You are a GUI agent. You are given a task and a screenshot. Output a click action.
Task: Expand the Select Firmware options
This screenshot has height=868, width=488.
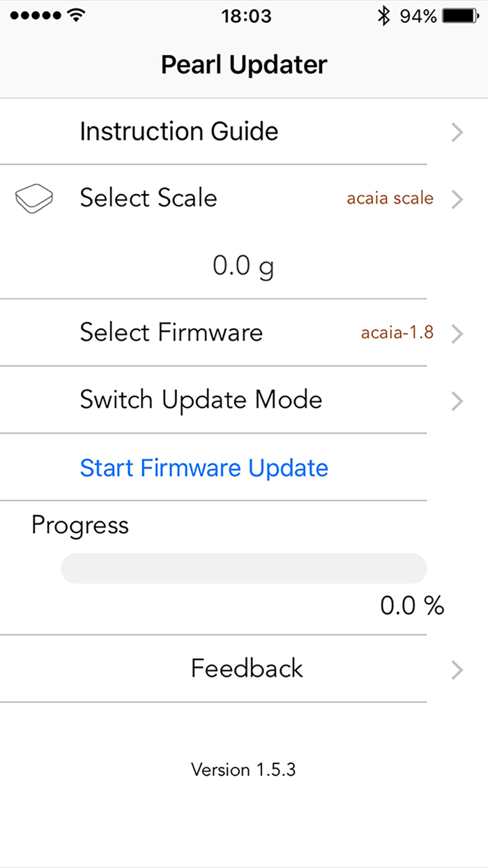pyautogui.click(x=457, y=334)
